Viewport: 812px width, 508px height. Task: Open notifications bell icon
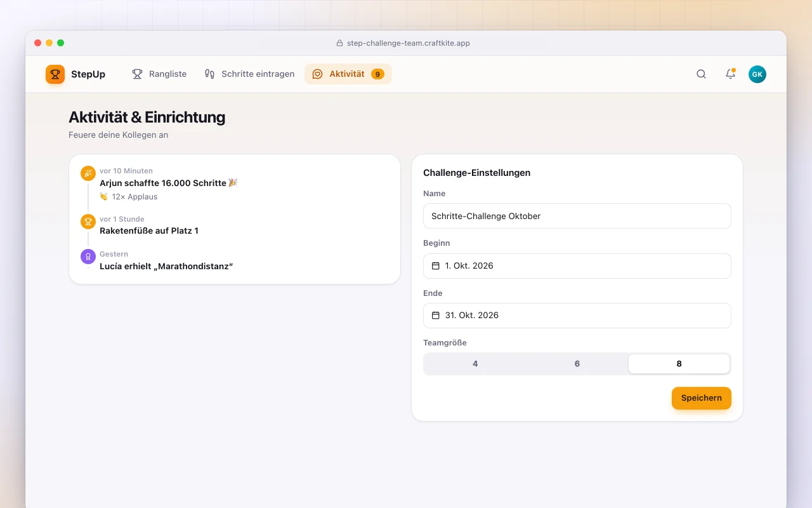pyautogui.click(x=730, y=74)
